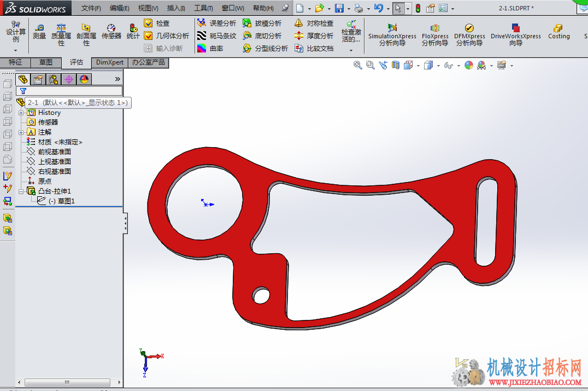588x391 pixels.
Task: Expand the History tree node
Action: [21, 113]
